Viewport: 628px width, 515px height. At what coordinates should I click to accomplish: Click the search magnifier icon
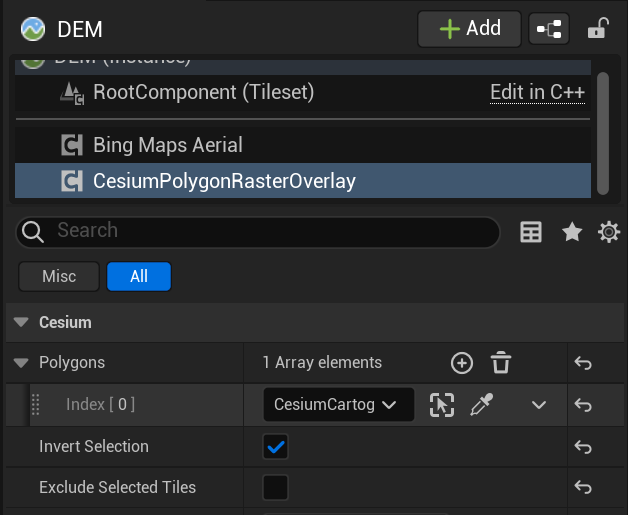point(33,232)
